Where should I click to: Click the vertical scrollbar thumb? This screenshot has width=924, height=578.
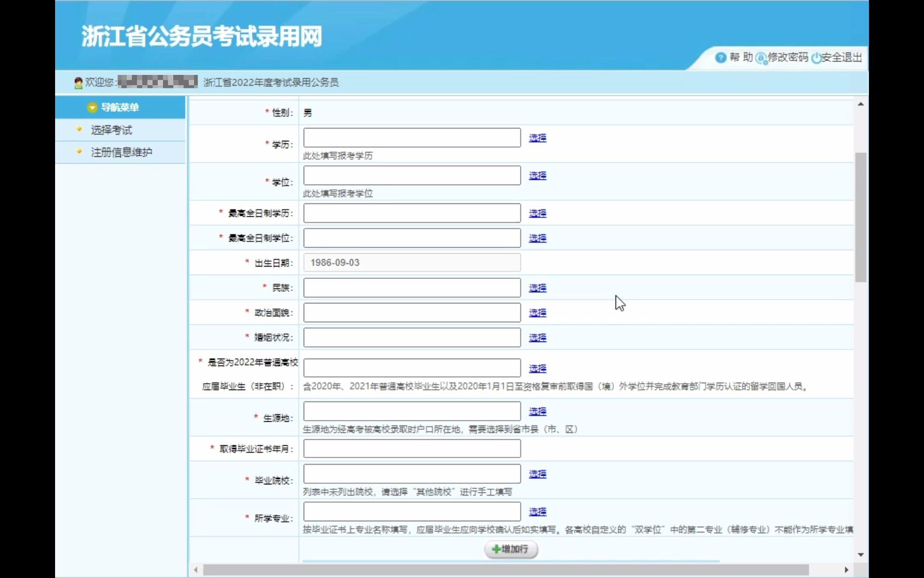coord(860,217)
